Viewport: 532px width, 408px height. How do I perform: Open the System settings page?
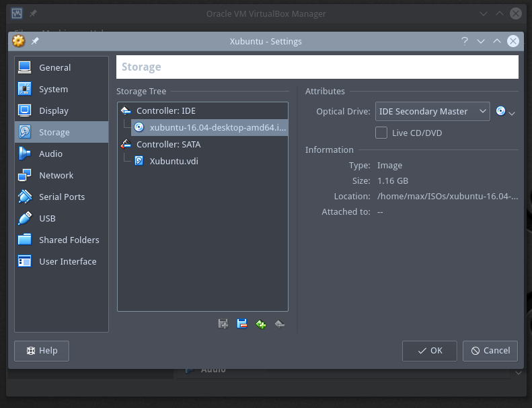click(x=61, y=89)
